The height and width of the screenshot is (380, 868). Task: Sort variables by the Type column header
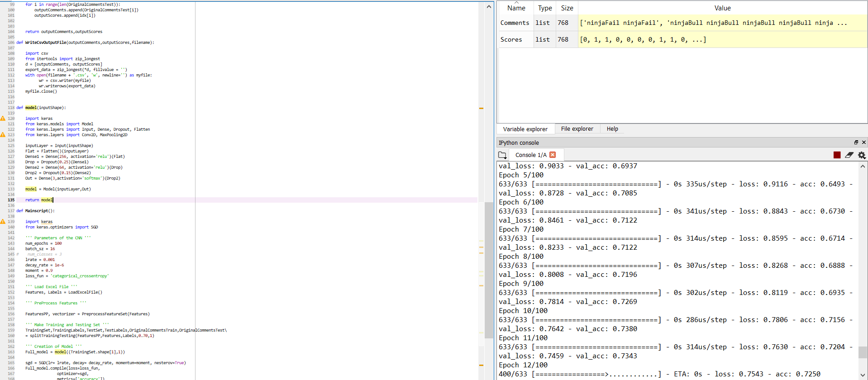(544, 8)
